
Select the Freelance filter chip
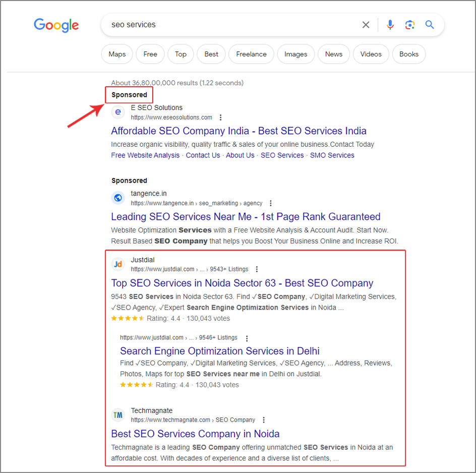point(251,54)
